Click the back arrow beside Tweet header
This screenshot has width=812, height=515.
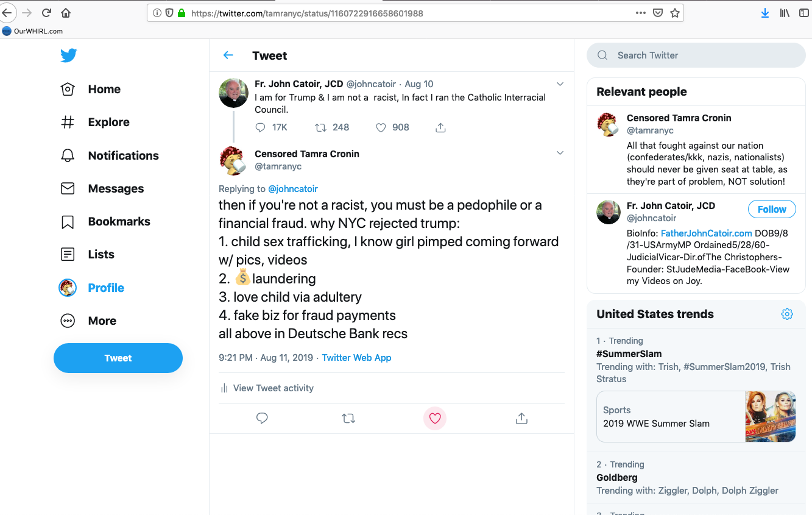[x=228, y=55]
